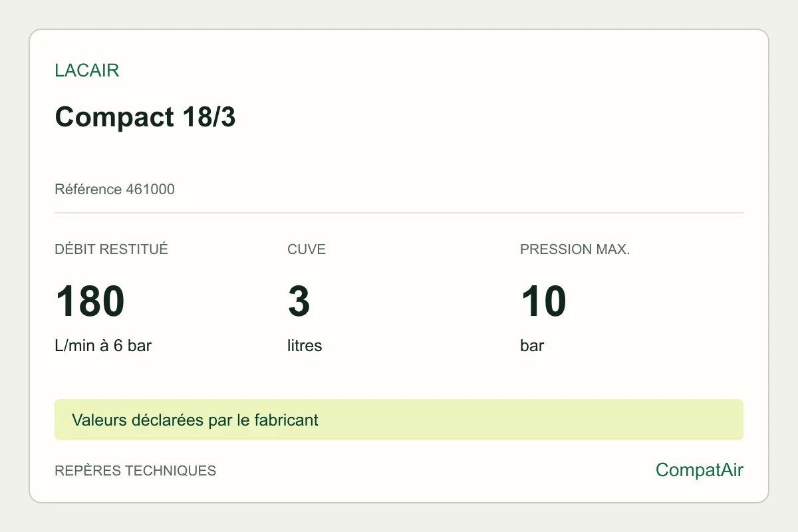Click the LACAIR brand label
Image resolution: width=798 pixels, height=532 pixels.
pyautogui.click(x=87, y=71)
